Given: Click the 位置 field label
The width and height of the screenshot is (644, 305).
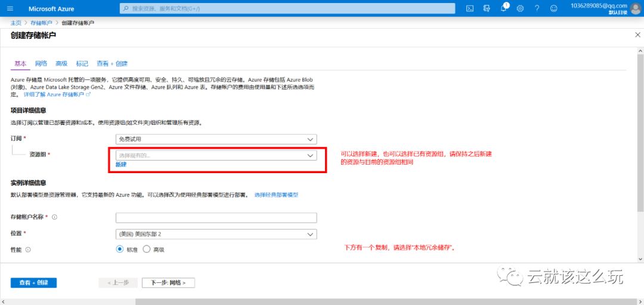Looking at the screenshot, I should tap(17, 233).
